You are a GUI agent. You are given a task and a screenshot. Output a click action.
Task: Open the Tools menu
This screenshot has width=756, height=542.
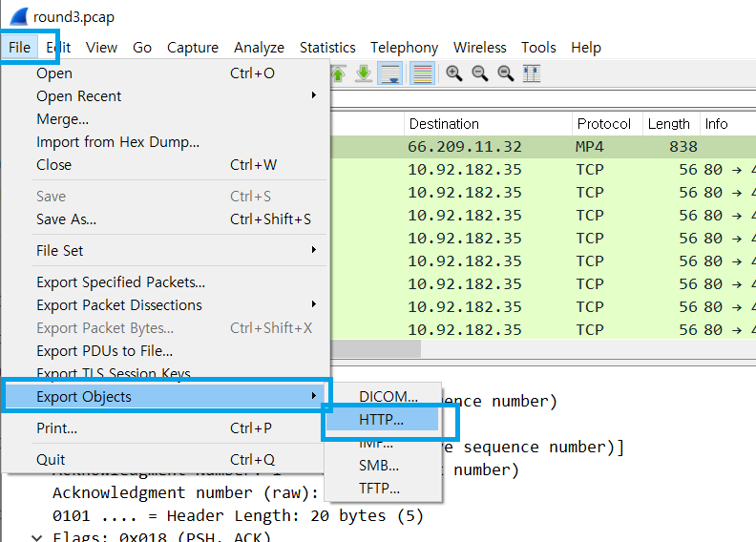[x=538, y=47]
